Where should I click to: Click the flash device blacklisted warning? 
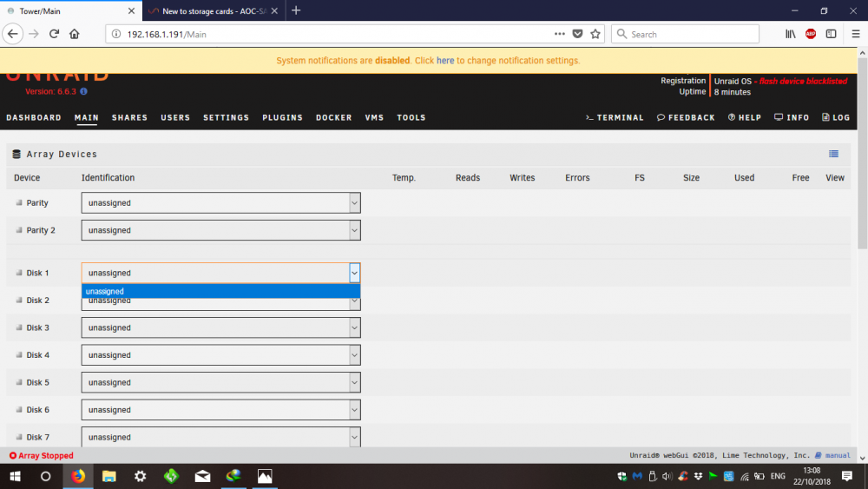click(803, 81)
